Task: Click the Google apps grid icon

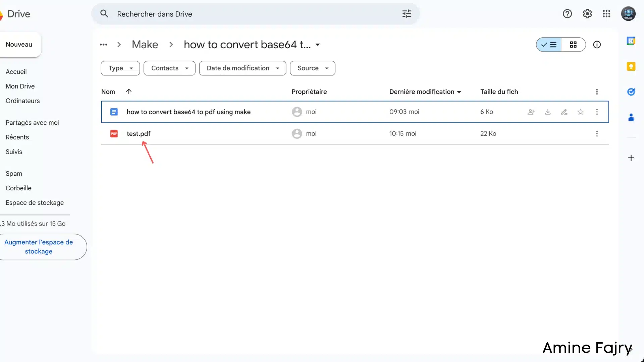Action: click(x=606, y=13)
